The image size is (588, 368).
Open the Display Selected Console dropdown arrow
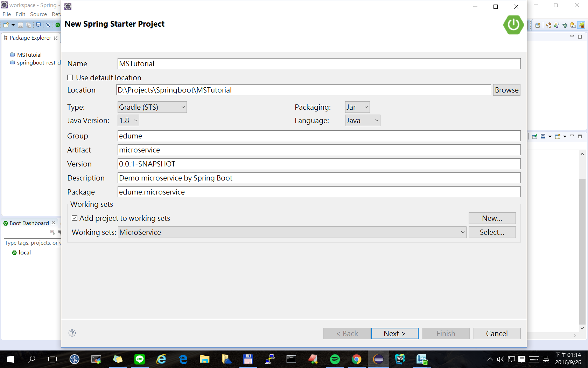[550, 136]
